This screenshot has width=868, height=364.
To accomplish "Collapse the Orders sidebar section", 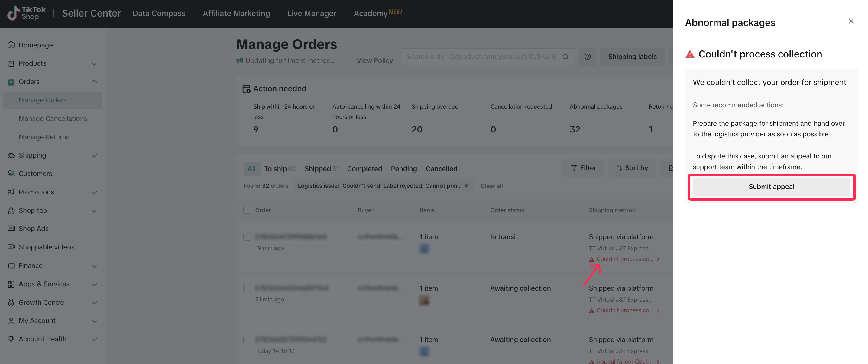I will pyautogui.click(x=94, y=82).
